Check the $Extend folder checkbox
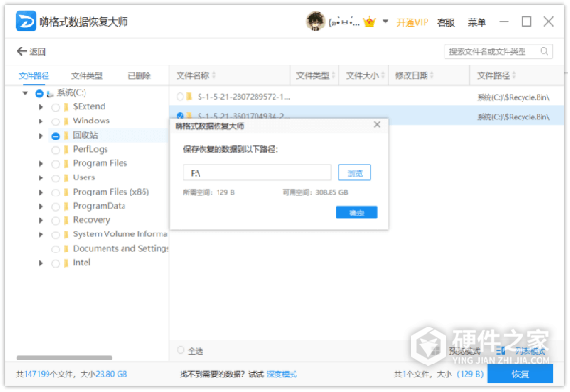570x392 pixels. click(55, 107)
